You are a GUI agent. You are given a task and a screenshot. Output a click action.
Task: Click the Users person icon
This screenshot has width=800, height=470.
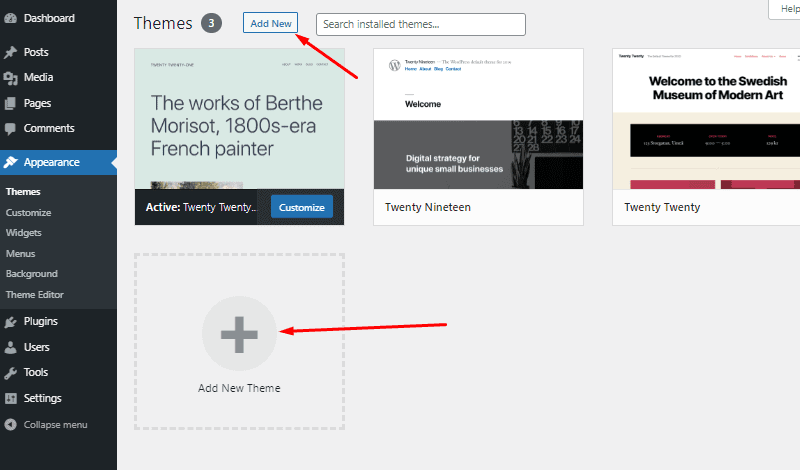[10, 347]
